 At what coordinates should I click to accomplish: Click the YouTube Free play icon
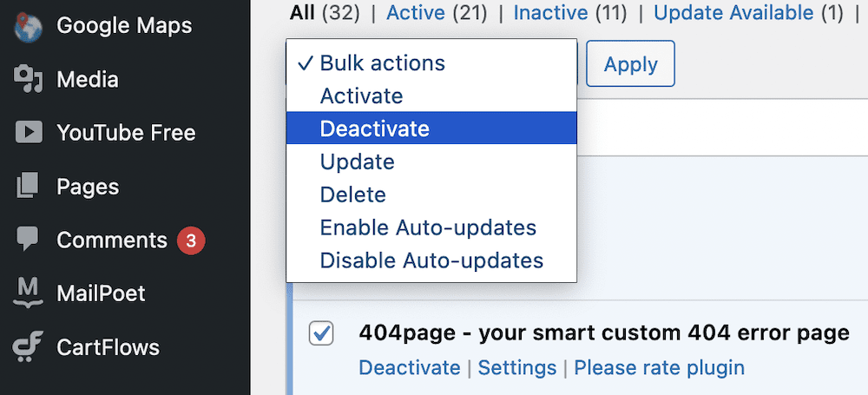coord(29,133)
